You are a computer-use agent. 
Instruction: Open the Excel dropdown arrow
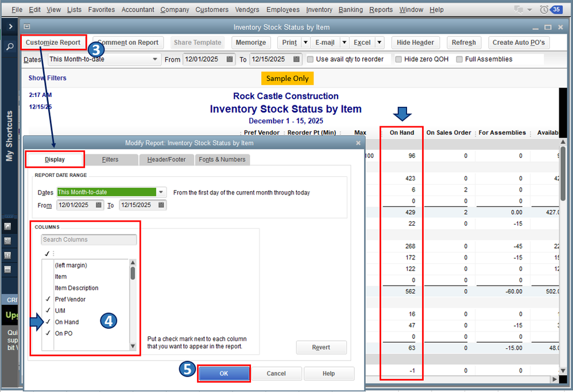coord(380,42)
